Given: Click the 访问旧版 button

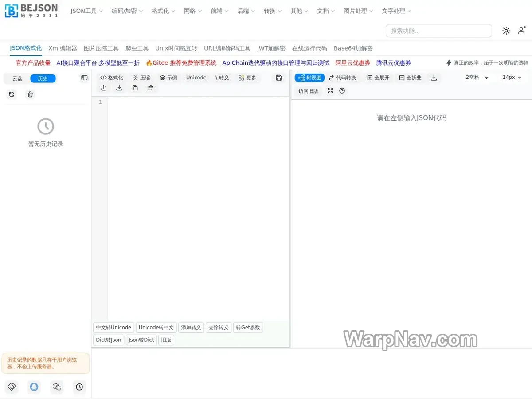Looking at the screenshot, I should pos(308,91).
